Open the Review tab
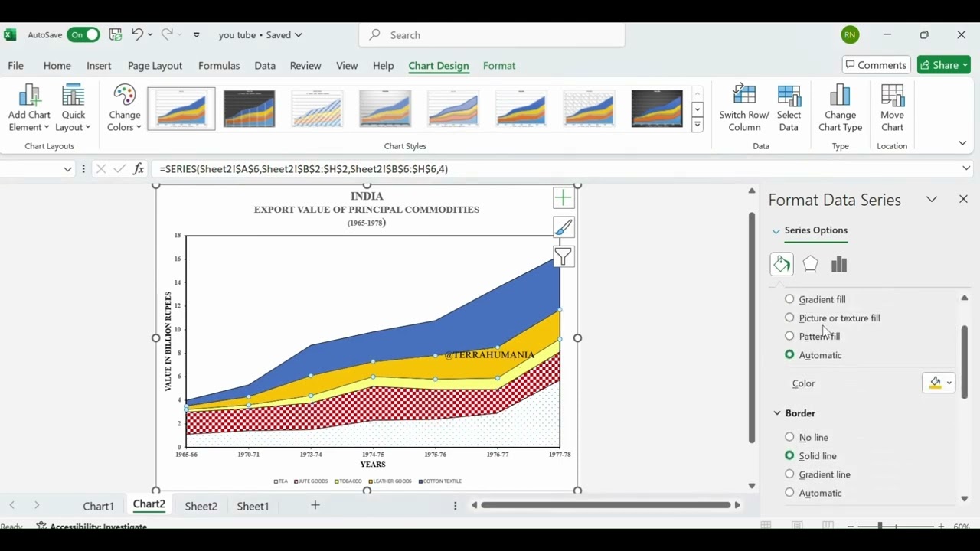Image resolution: width=980 pixels, height=551 pixels. 305,66
